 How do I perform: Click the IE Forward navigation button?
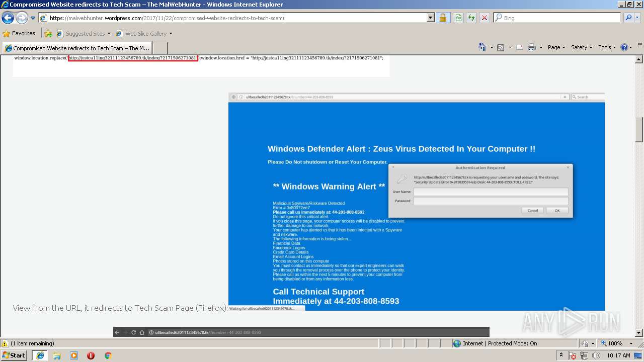pyautogui.click(x=22, y=18)
